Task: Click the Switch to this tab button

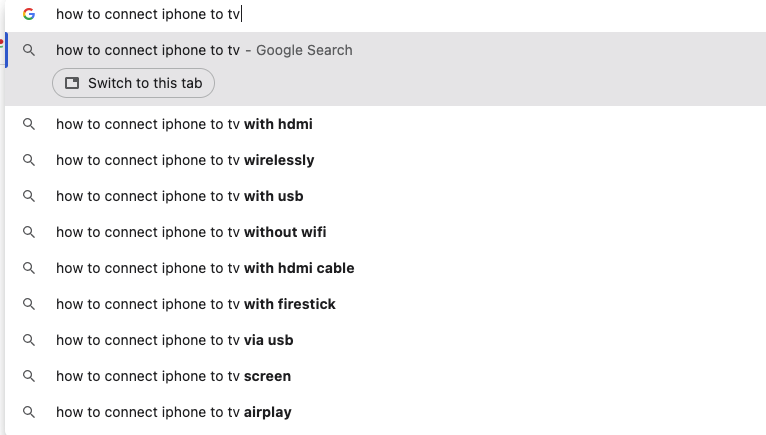Action: click(x=133, y=83)
